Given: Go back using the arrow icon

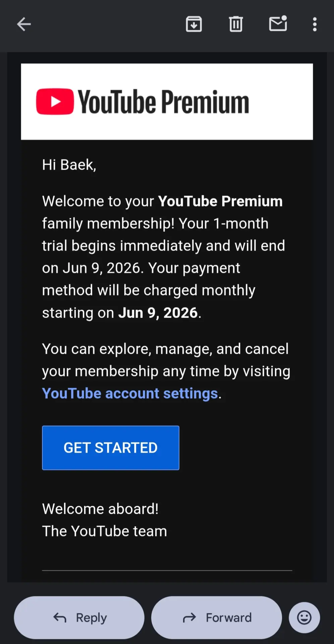Looking at the screenshot, I should click(24, 24).
